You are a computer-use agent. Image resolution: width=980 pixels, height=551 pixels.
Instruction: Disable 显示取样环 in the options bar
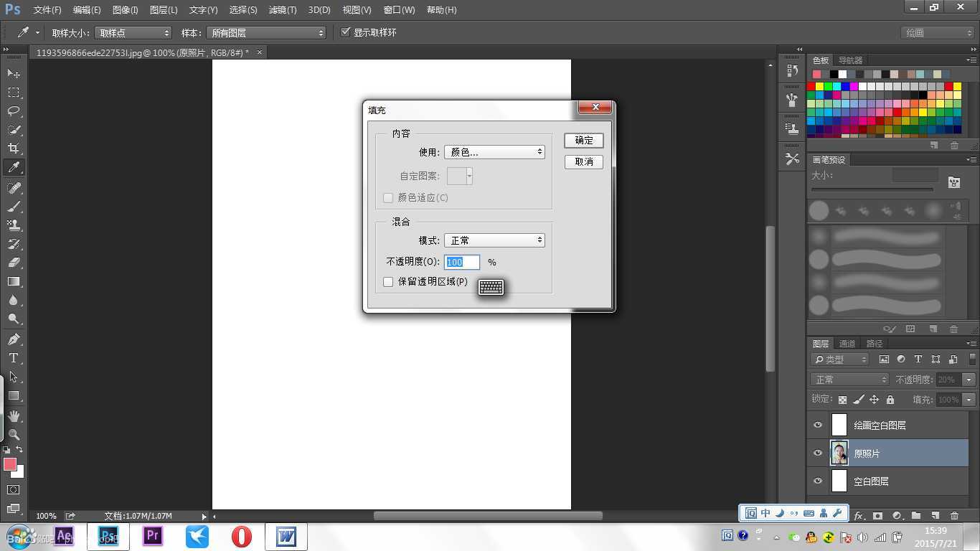pyautogui.click(x=346, y=32)
